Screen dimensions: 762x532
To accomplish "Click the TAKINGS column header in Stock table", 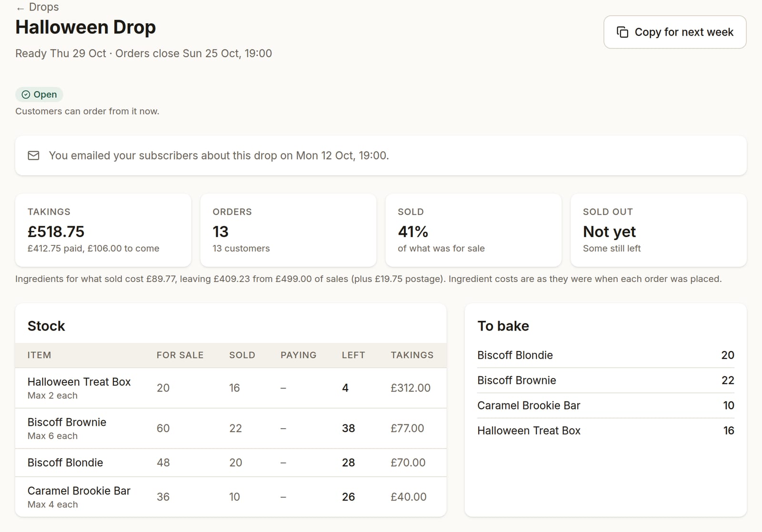I will click(412, 355).
